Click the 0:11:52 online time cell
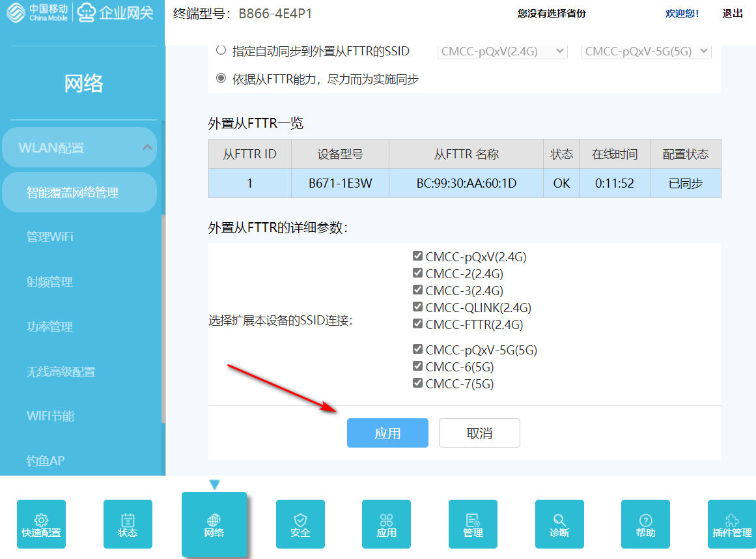Viewport: 756px width, 559px height. click(615, 183)
